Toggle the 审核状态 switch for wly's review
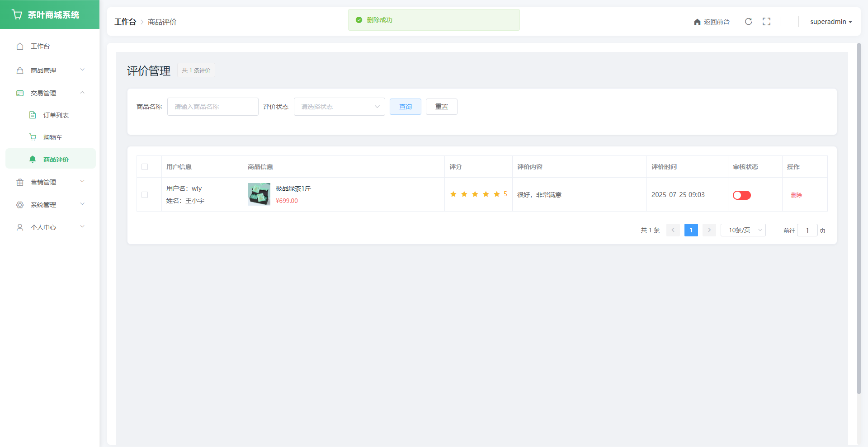Screen dimensions: 868x447 pos(741,195)
